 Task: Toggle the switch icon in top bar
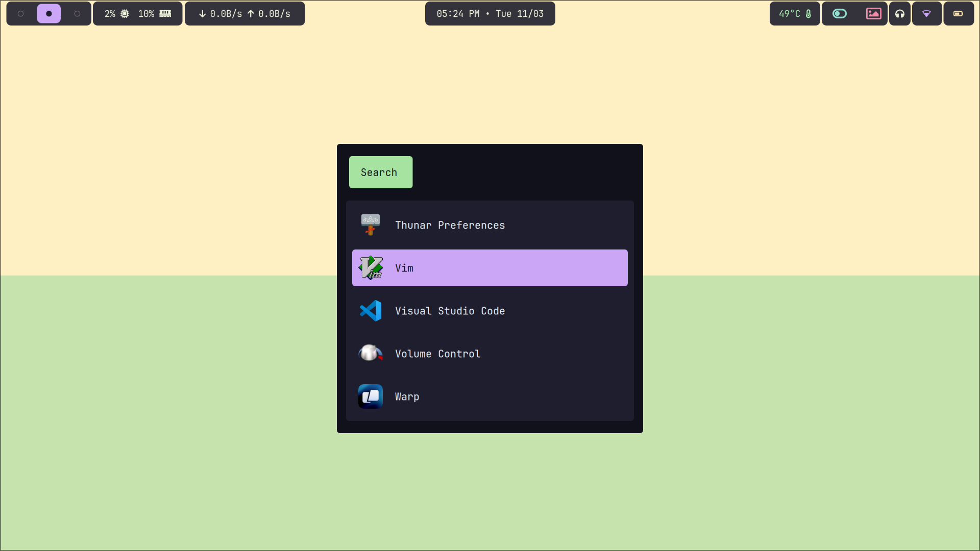tap(840, 14)
